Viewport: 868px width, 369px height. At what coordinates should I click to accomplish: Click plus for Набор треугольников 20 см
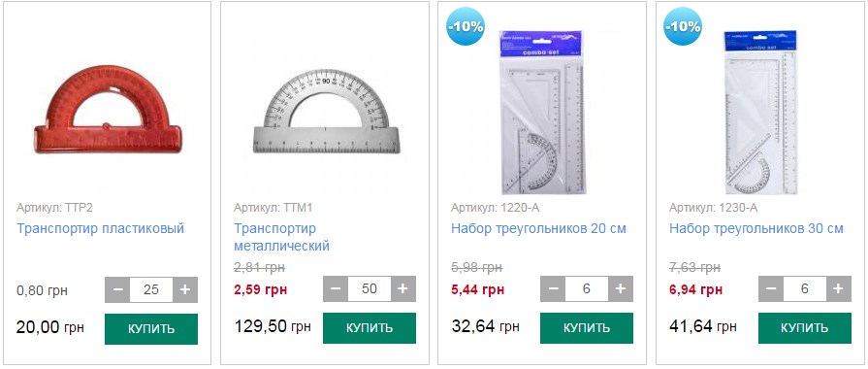(621, 289)
